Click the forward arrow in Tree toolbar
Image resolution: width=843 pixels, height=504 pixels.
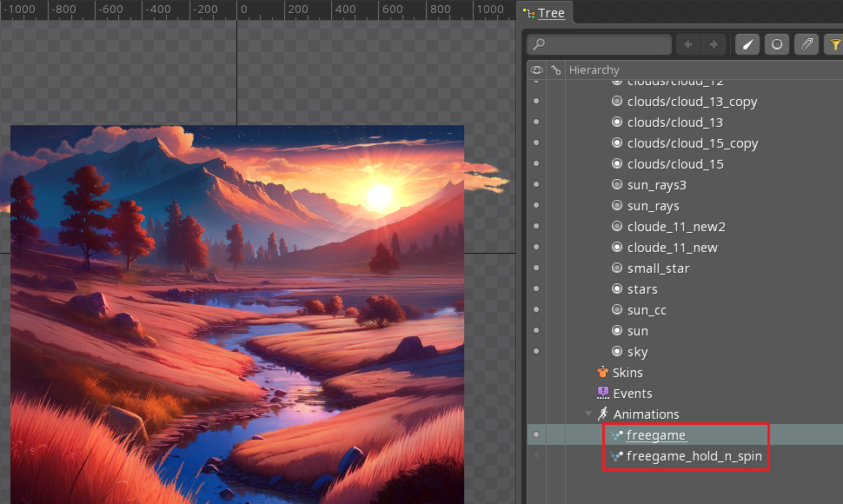[x=714, y=44]
